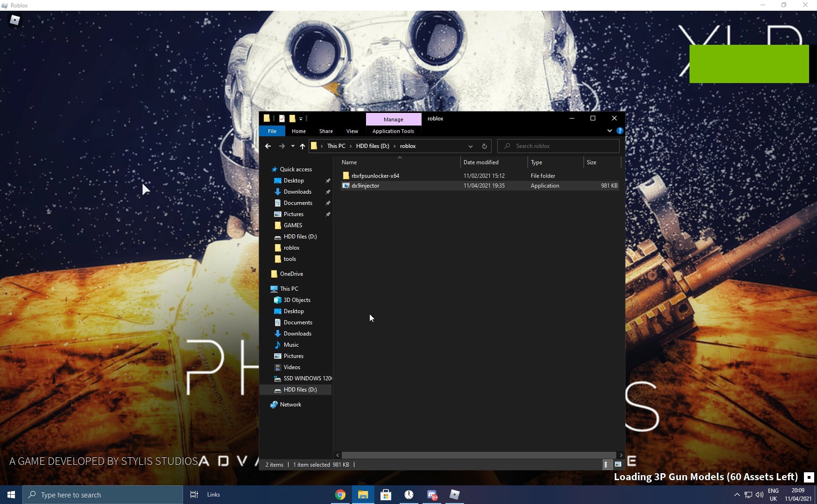Viewport: 817px width, 504px height.
Task: Click the help question mark button
Action: tap(620, 131)
